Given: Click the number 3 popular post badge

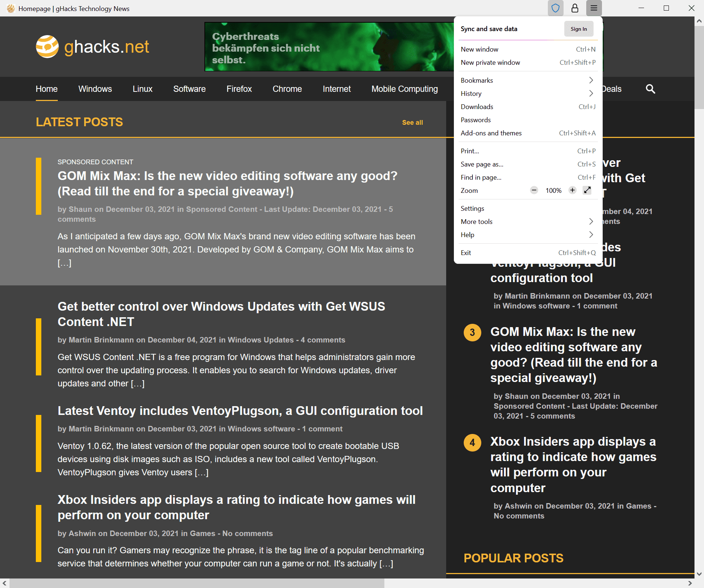Looking at the screenshot, I should tap(472, 332).
